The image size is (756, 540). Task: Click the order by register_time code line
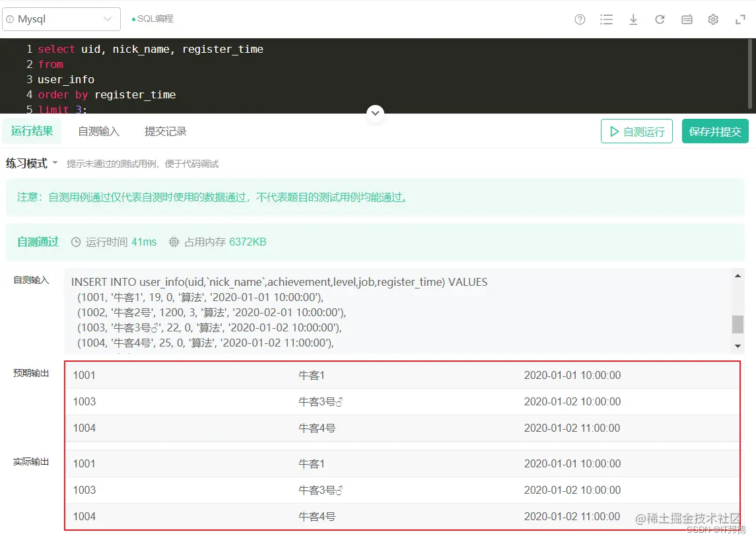coord(106,94)
